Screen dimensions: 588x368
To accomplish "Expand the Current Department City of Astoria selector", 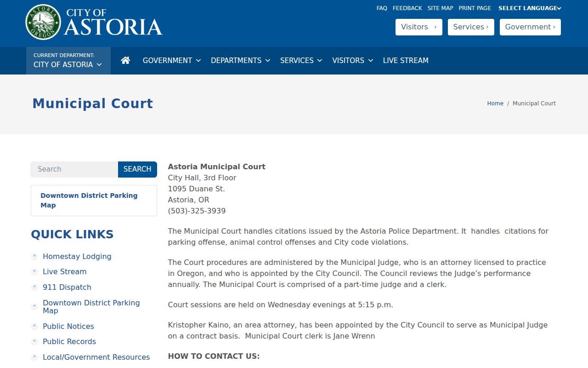I will (x=68, y=60).
